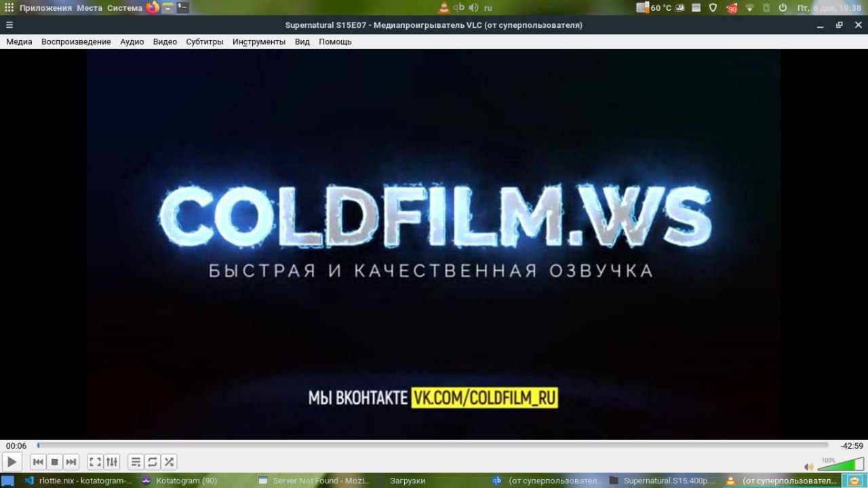This screenshot has height=488, width=868.
Task: Open the Помощь menu
Action: [335, 41]
